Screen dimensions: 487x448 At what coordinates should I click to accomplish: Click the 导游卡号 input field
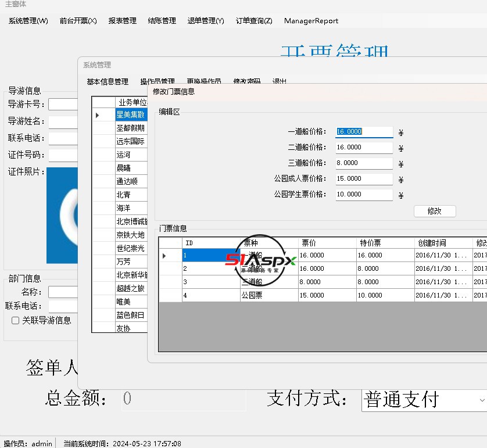[x=63, y=105]
